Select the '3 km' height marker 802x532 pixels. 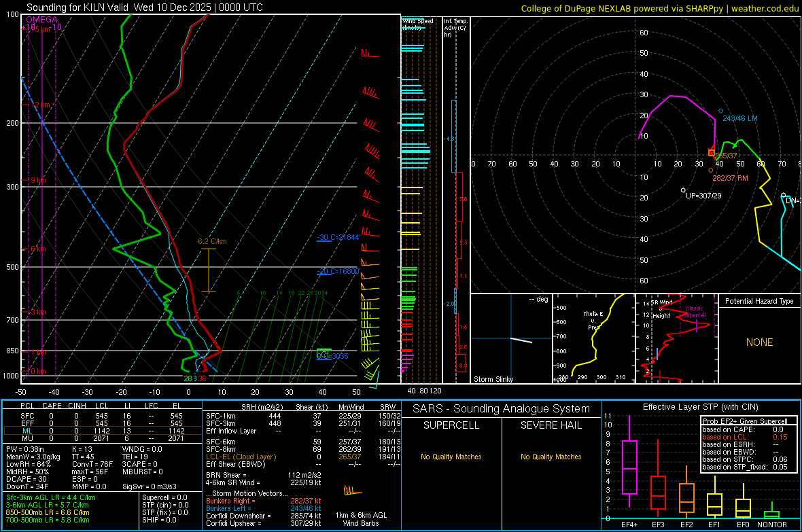(x=38, y=312)
